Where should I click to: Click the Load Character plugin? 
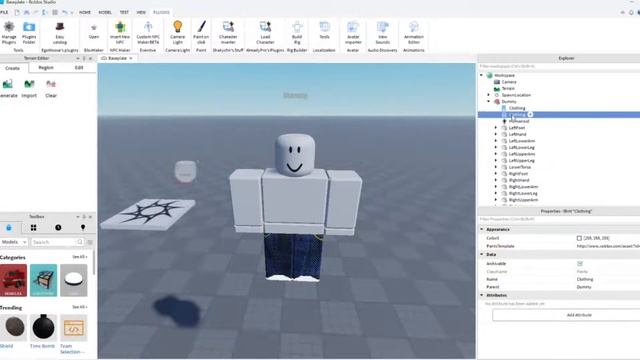[x=265, y=33]
